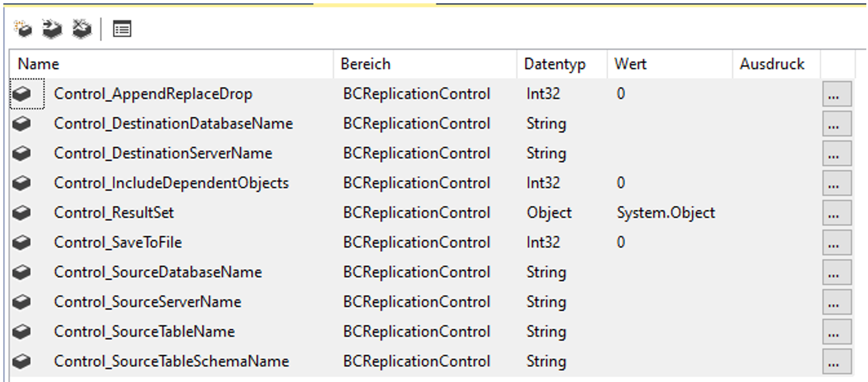868x382 pixels.
Task: Click the ellipsis button for Control_SourceServerName
Action: coord(836,302)
